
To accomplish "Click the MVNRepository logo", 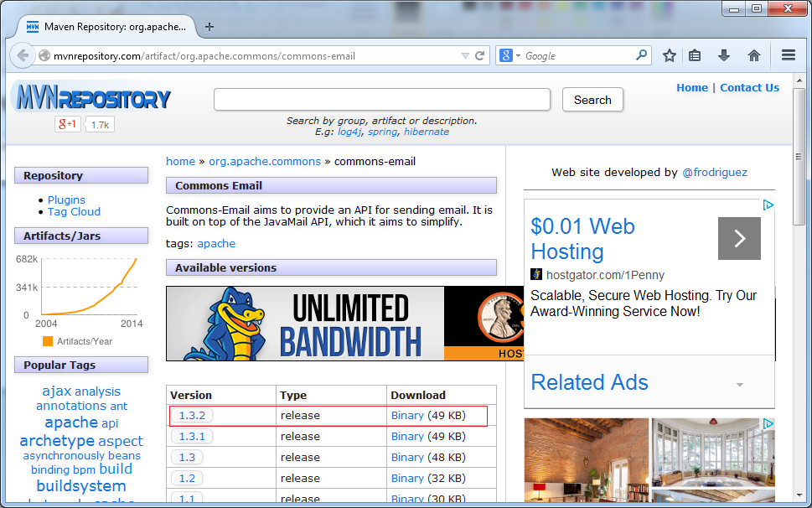I will pyautogui.click(x=92, y=97).
